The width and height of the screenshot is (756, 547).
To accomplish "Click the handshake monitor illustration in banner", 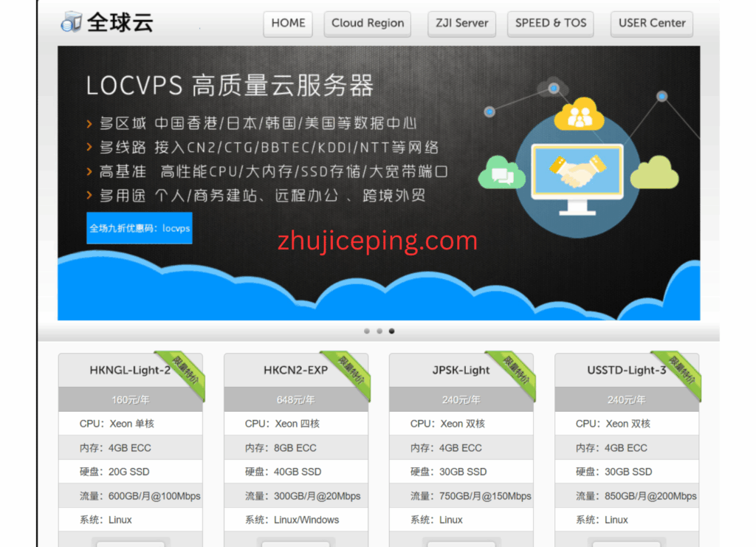I will click(x=577, y=179).
